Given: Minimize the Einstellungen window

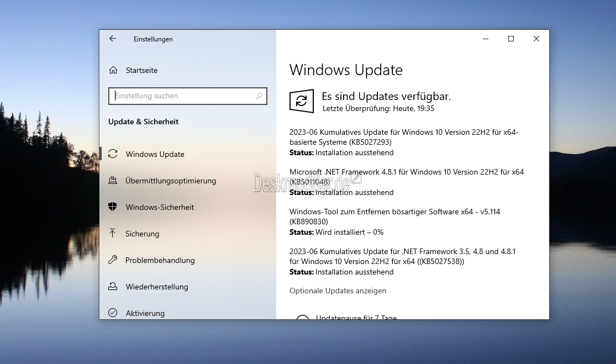Looking at the screenshot, I should pyautogui.click(x=486, y=39).
